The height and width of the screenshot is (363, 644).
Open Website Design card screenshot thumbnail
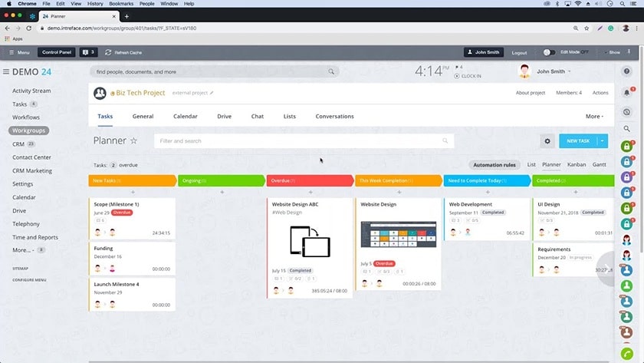pyautogui.click(x=399, y=234)
